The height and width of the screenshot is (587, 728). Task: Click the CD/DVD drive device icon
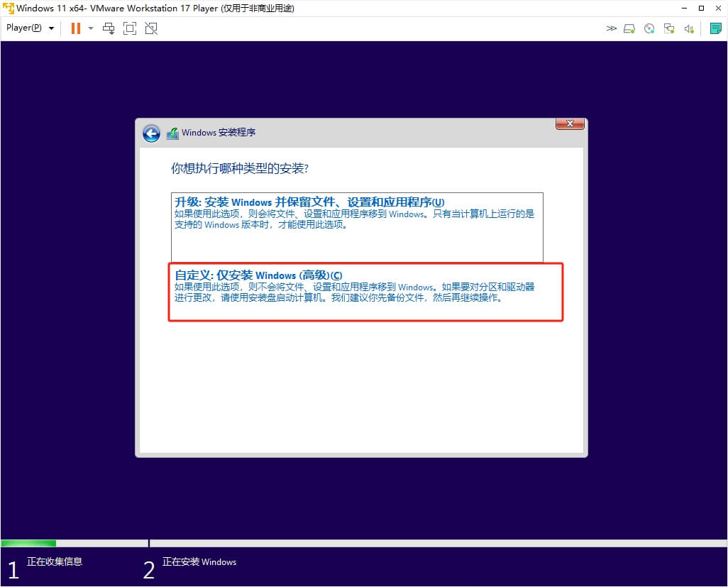649,28
